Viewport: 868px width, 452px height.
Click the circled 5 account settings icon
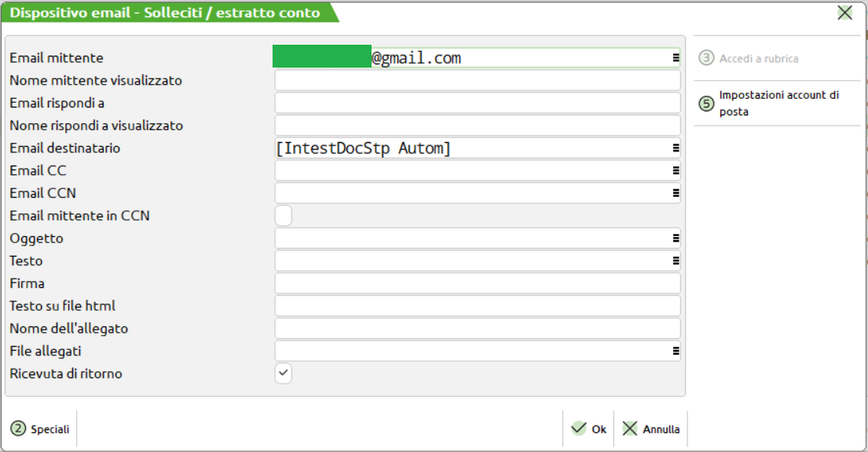[707, 104]
